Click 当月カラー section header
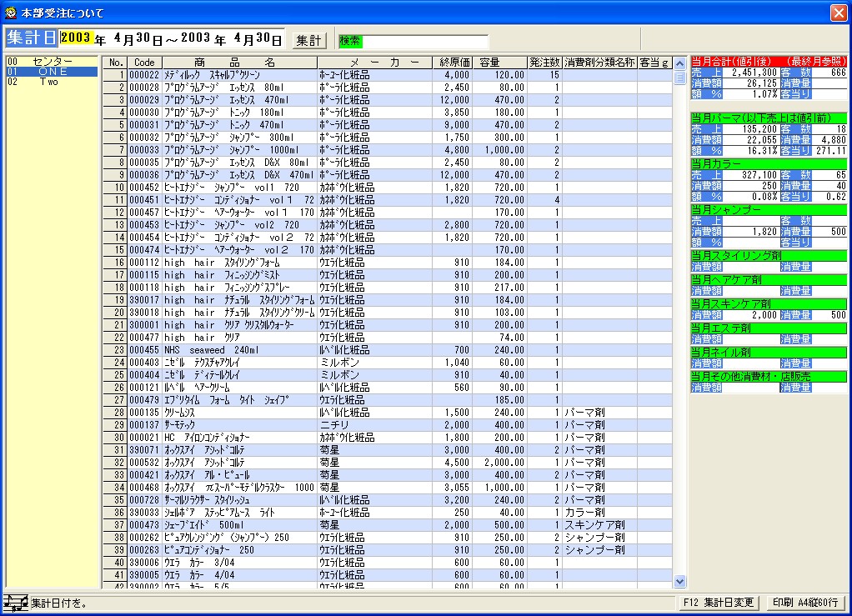 (769, 163)
